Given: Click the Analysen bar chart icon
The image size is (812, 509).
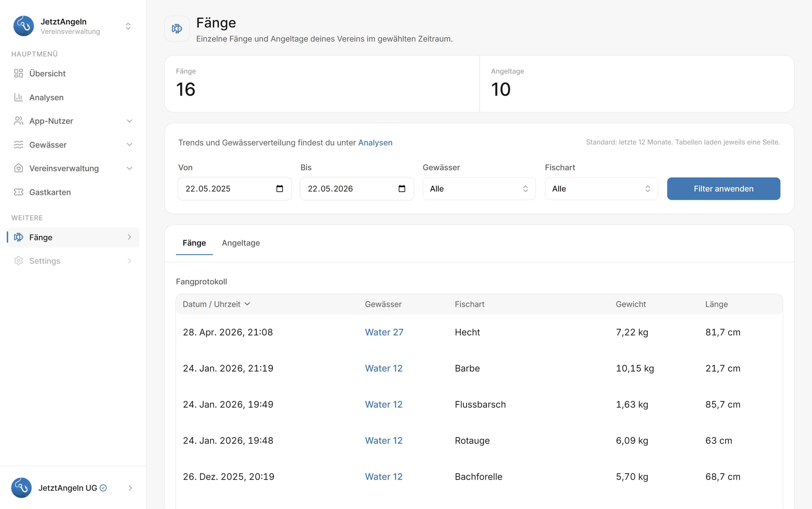Looking at the screenshot, I should pyautogui.click(x=18, y=97).
